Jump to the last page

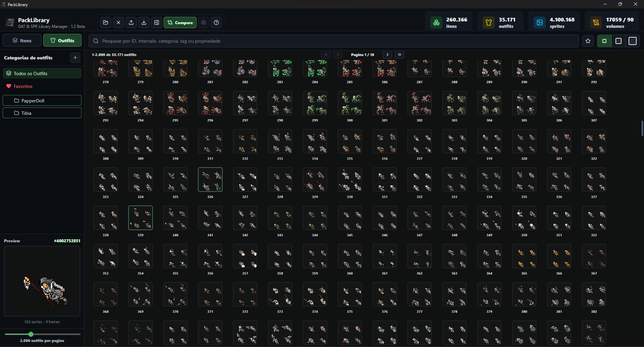399,55
